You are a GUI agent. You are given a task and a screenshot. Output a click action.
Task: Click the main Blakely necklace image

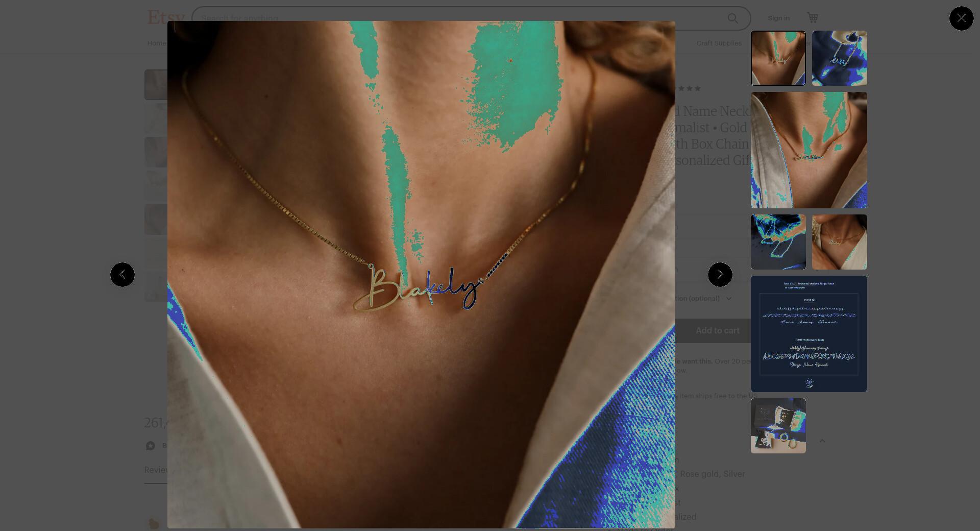421,275
